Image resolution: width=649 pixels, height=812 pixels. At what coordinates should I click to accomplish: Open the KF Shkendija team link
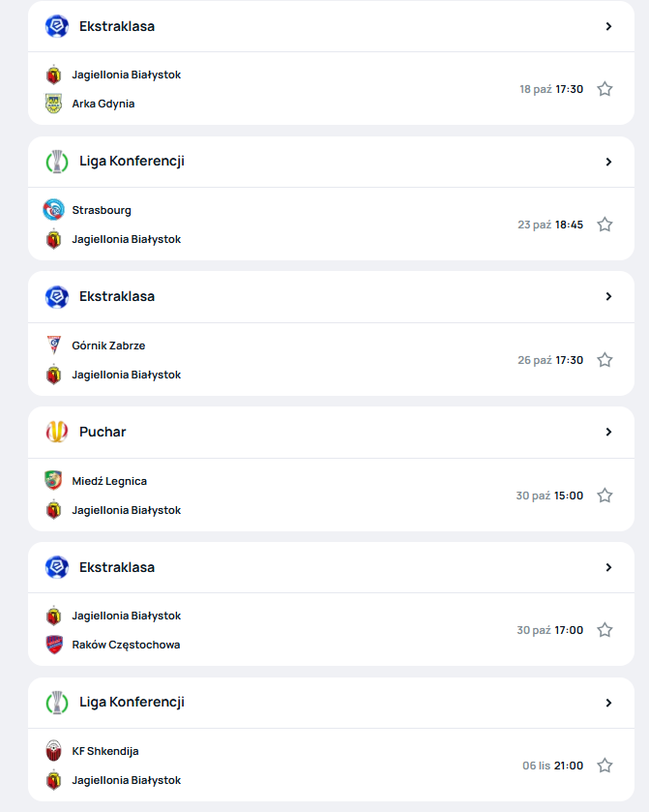[x=105, y=751]
